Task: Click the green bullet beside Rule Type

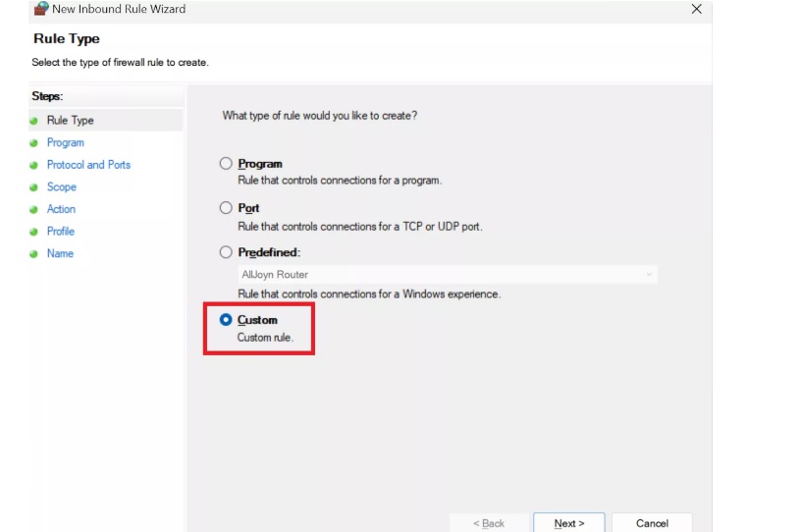Action: click(x=33, y=121)
